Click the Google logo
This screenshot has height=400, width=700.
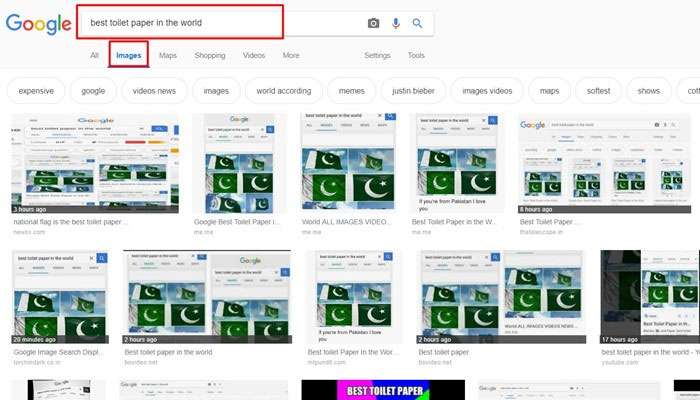(38, 24)
